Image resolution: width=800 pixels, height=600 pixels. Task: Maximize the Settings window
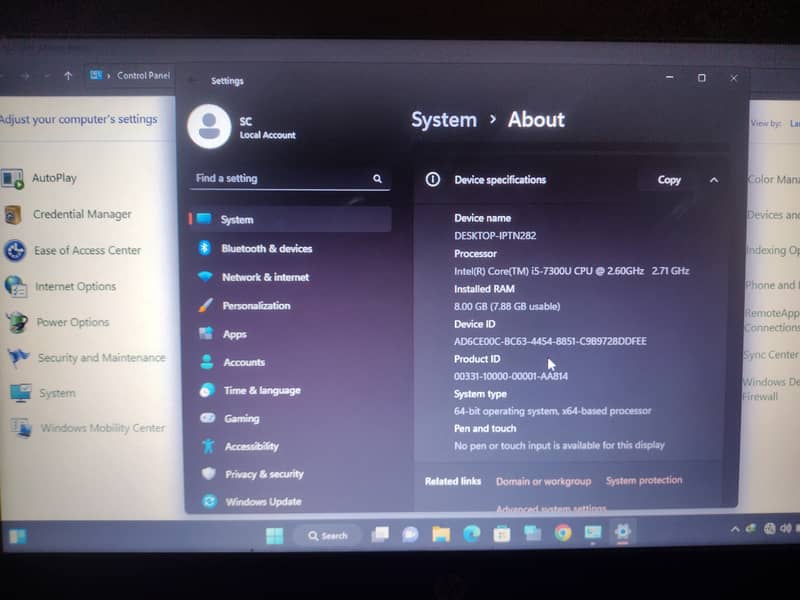(x=702, y=78)
